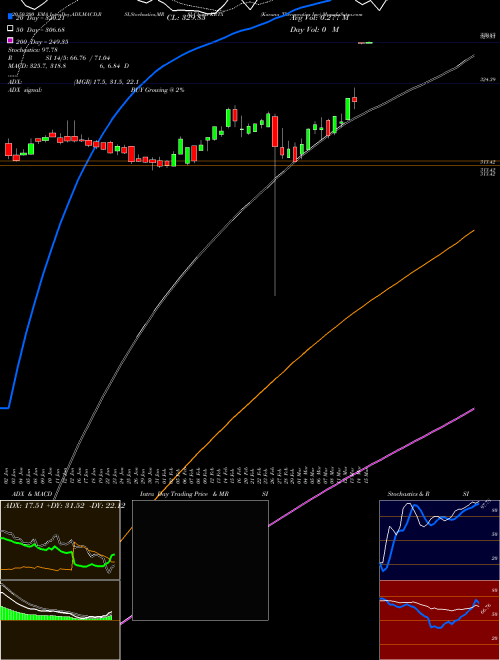This screenshot has height=660, width=500.
Task: Click the 'BUY Growing @ 2%' signal text
Action: [x=157, y=90]
